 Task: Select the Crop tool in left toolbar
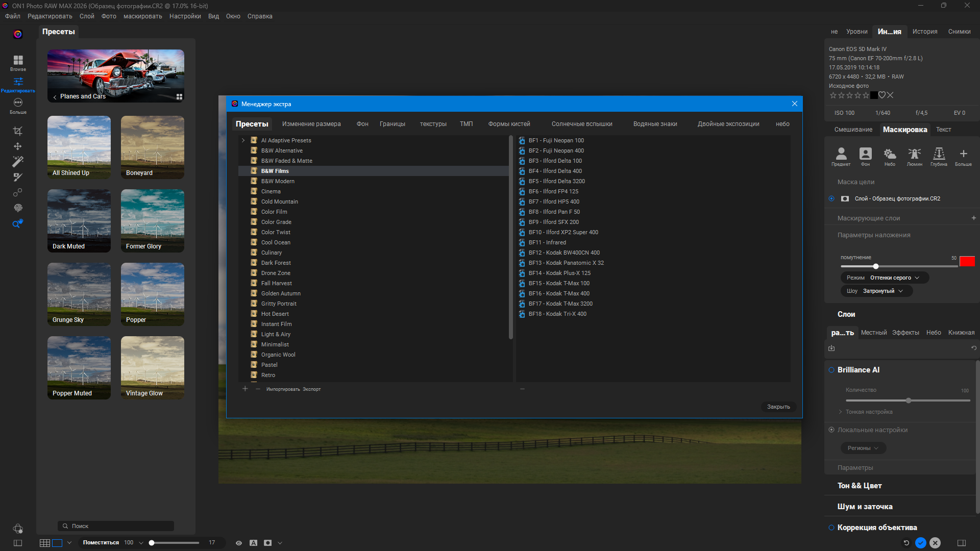coord(18,131)
